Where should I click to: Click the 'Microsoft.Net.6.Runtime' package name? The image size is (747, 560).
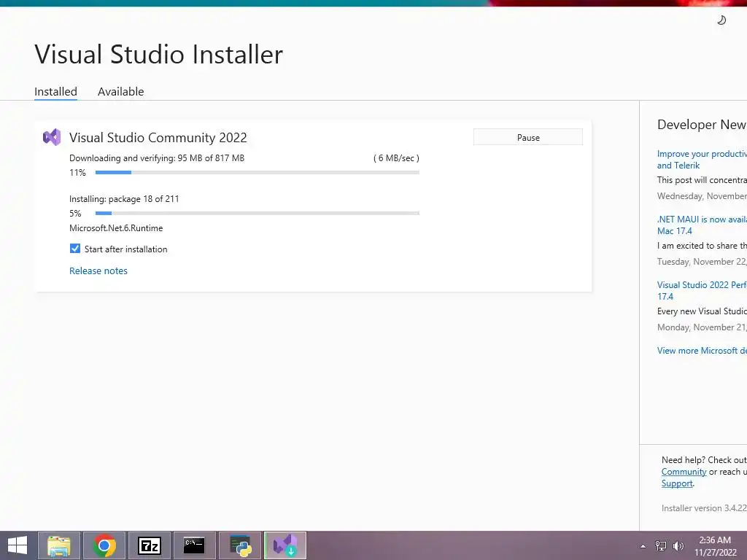116,228
